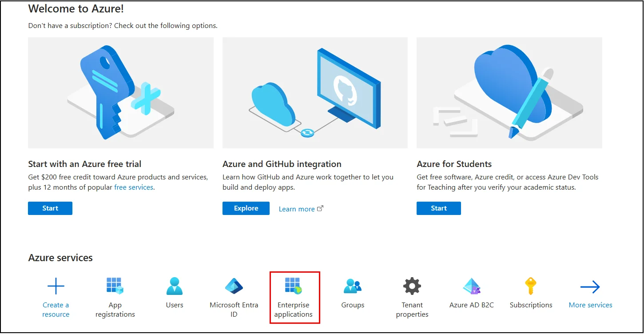Click the GitHub integration monitor illustration

coord(315,93)
